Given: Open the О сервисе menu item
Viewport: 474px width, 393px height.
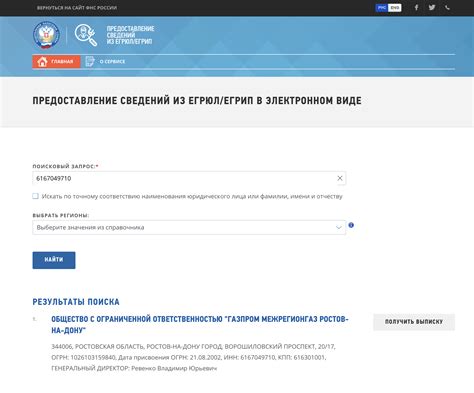Looking at the screenshot, I should point(106,62).
